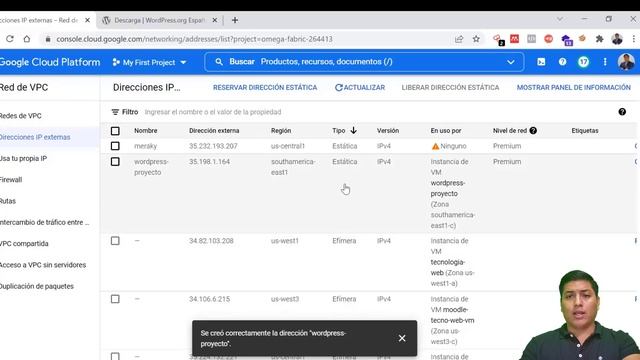Click the Nombre column header
This screenshot has height=360, width=640.
(146, 131)
